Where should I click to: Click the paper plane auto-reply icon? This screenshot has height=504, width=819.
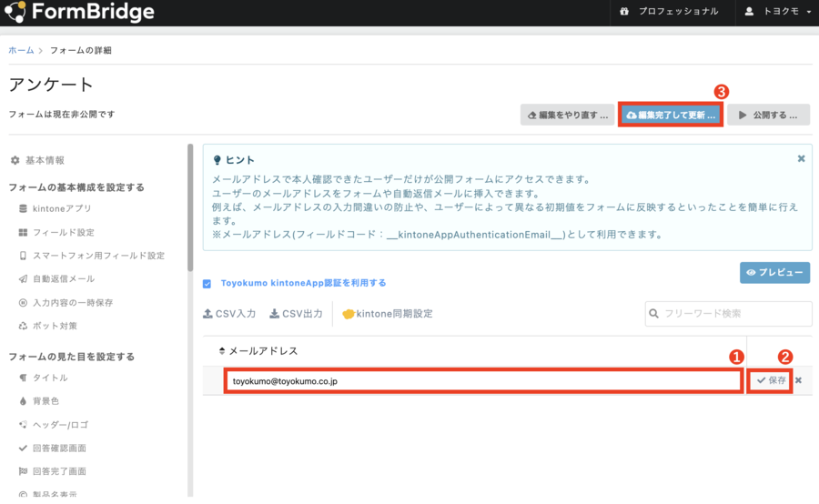[x=23, y=279]
